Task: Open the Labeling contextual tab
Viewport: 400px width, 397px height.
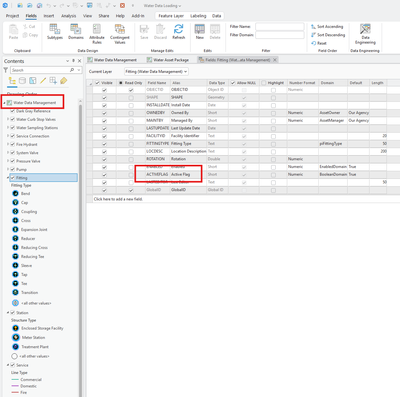Action: [x=198, y=16]
